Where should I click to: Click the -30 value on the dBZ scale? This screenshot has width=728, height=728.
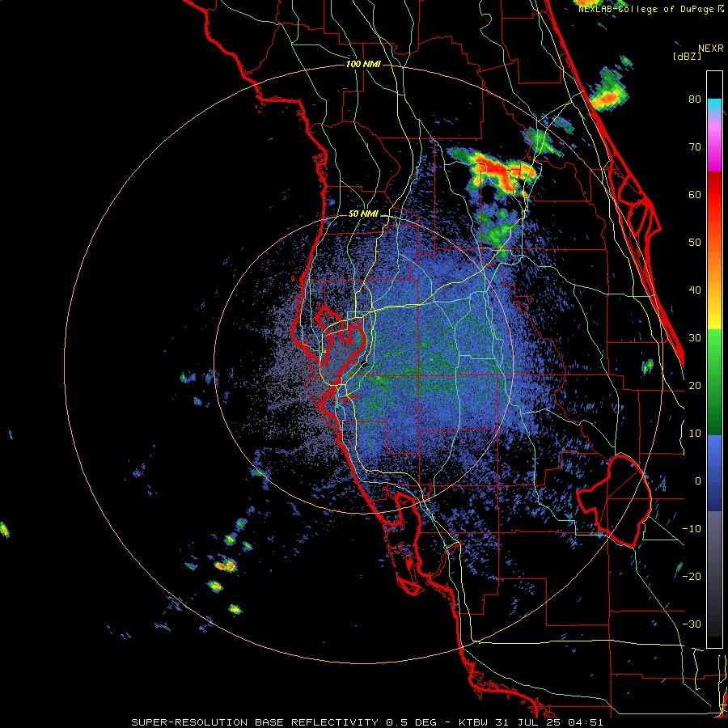pos(692,624)
